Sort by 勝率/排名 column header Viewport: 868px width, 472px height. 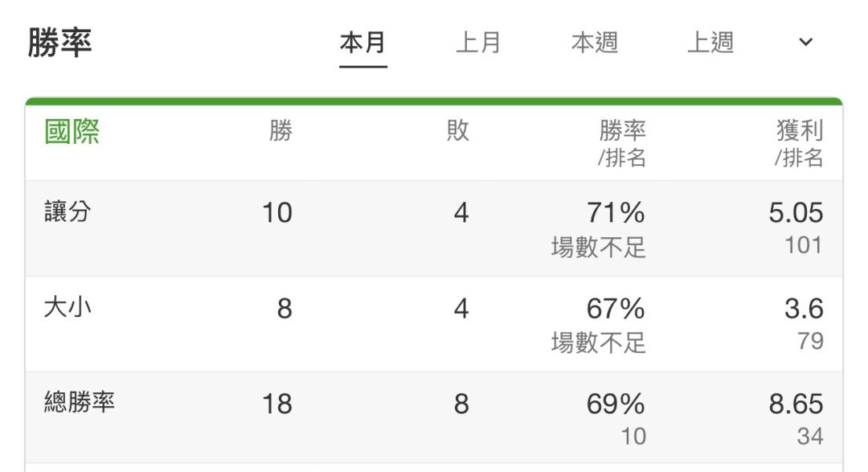click(x=622, y=143)
